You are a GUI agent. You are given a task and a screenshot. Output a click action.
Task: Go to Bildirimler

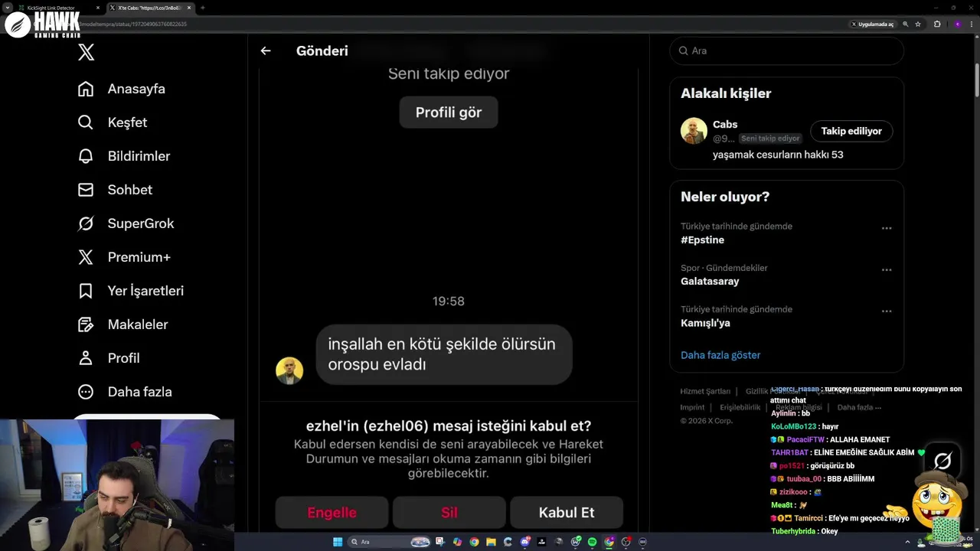124,156
